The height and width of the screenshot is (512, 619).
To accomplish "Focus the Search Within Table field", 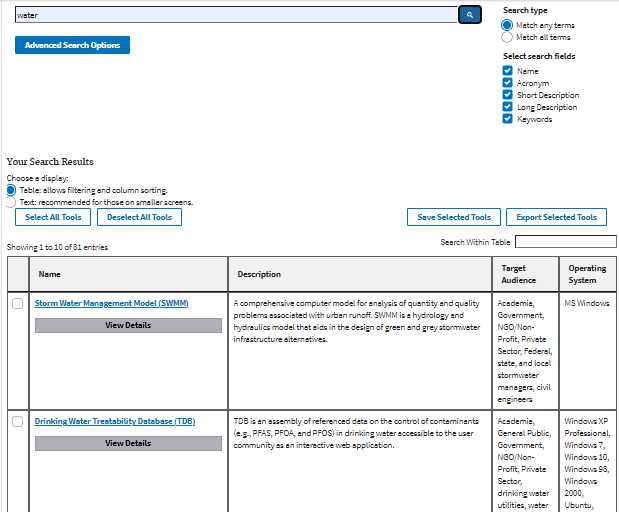I will [x=566, y=242].
